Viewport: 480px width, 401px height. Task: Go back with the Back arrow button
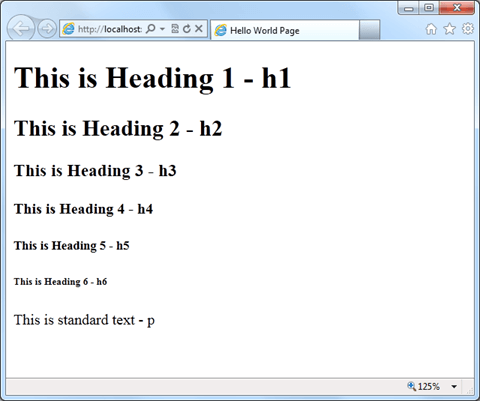(x=21, y=29)
